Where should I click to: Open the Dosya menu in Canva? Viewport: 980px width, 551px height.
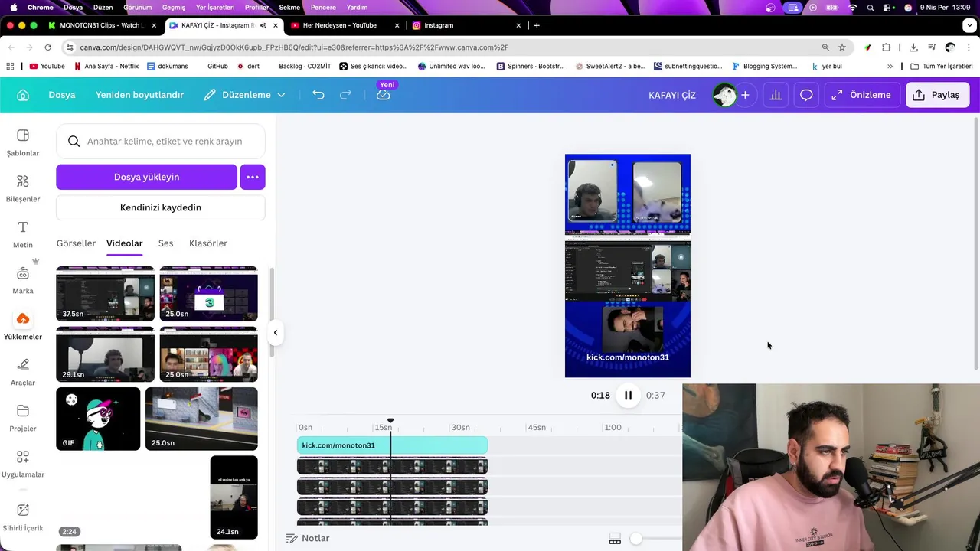pos(62,95)
